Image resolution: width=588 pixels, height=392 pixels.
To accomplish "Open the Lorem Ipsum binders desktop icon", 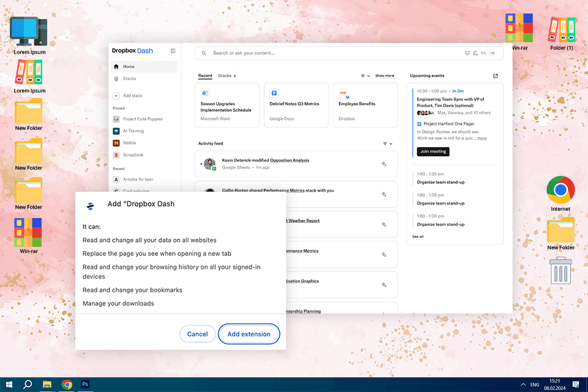I will click(29, 77).
